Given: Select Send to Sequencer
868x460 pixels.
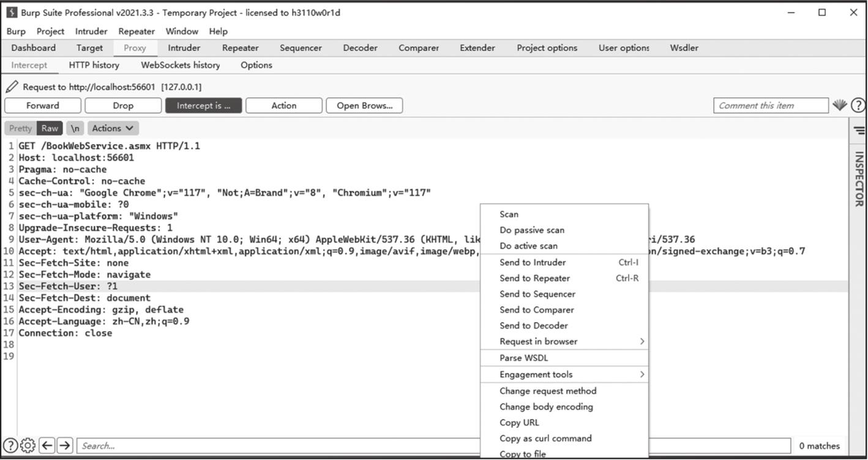Looking at the screenshot, I should pyautogui.click(x=564, y=294).
